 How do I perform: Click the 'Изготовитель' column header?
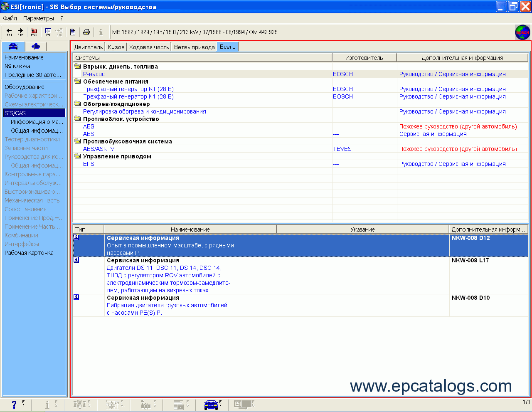click(x=364, y=58)
